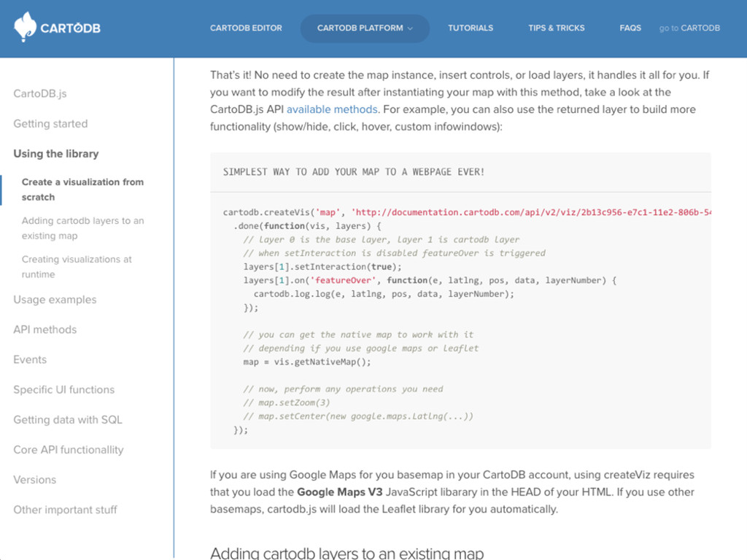Open 'Creating visualizations at runtime' sidebar item
Viewport: 747px width, 560px height.
[77, 267]
